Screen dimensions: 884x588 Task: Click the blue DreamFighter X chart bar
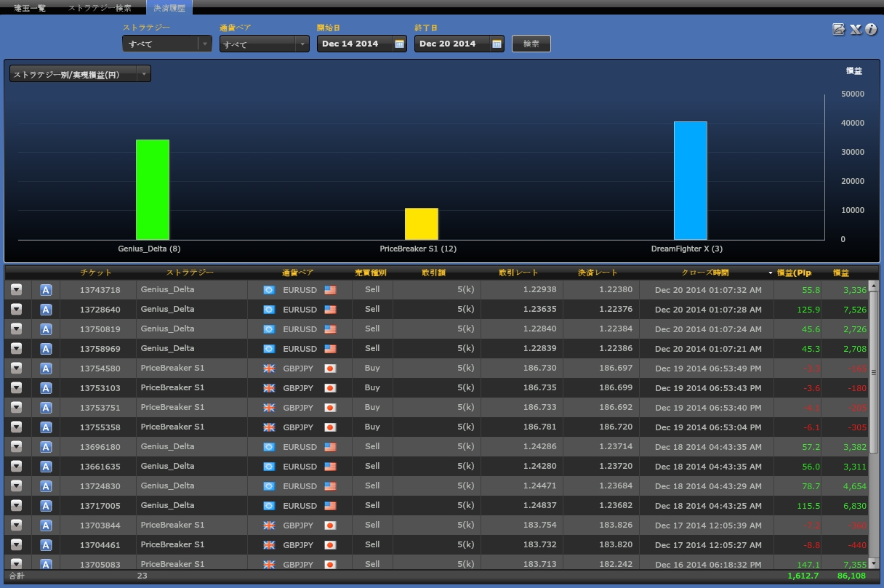point(691,180)
